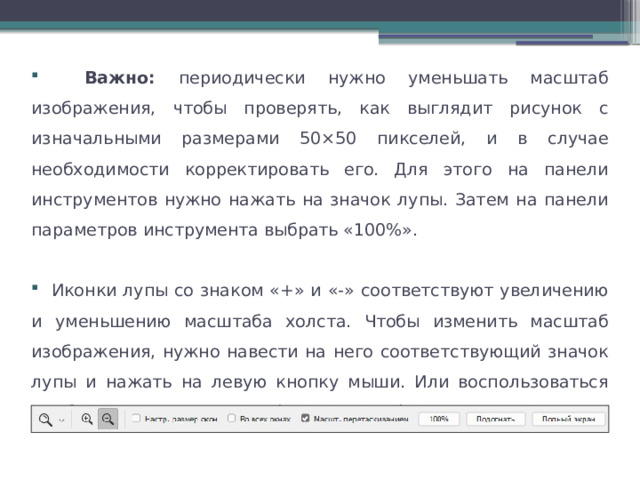
Task: Choose the zoom out magnifier with minus
Action: [108, 419]
